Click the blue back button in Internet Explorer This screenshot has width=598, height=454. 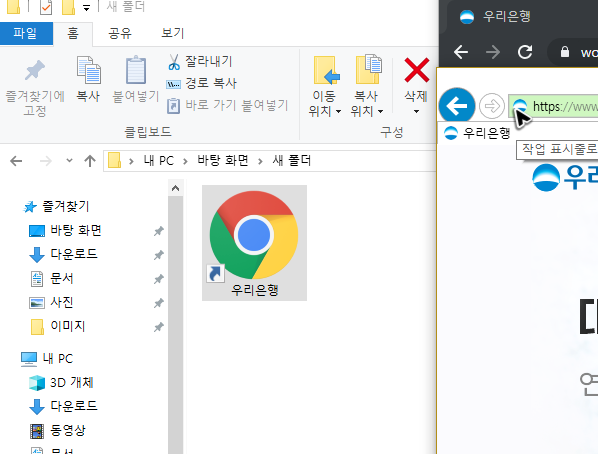point(457,106)
